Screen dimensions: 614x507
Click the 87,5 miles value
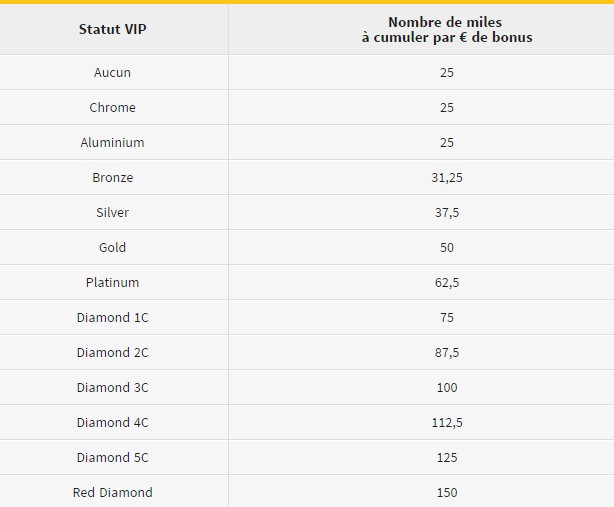pyautogui.click(x=446, y=353)
